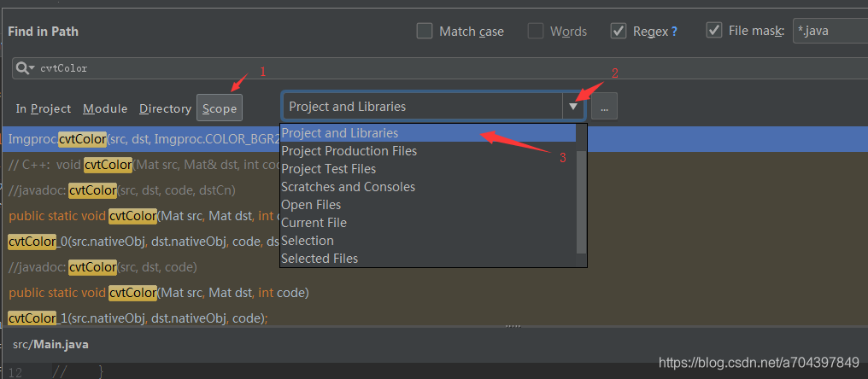The width and height of the screenshot is (868, 379).
Task: Open search history magnifier icon
Action: pos(25,68)
